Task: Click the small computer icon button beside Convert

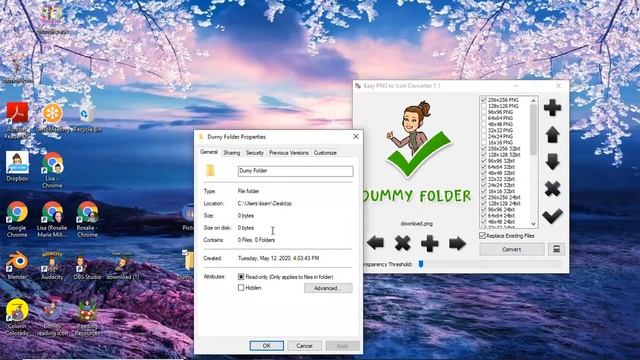Action: 556,249
